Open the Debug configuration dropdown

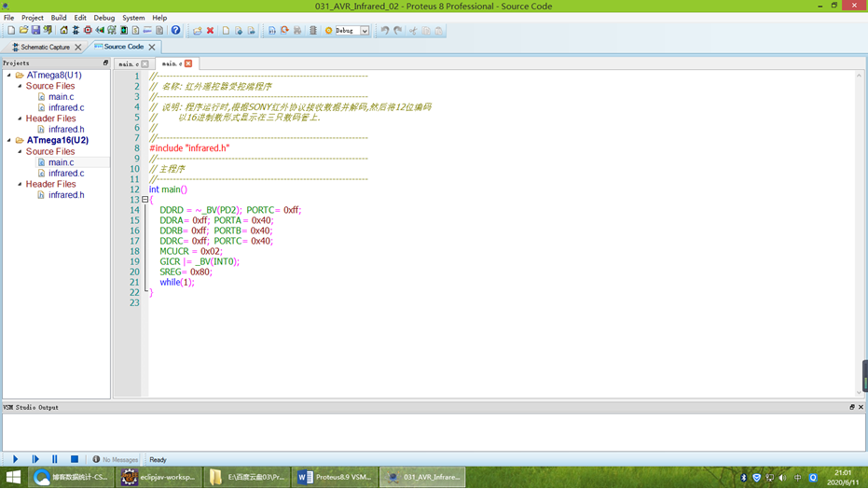tap(365, 31)
